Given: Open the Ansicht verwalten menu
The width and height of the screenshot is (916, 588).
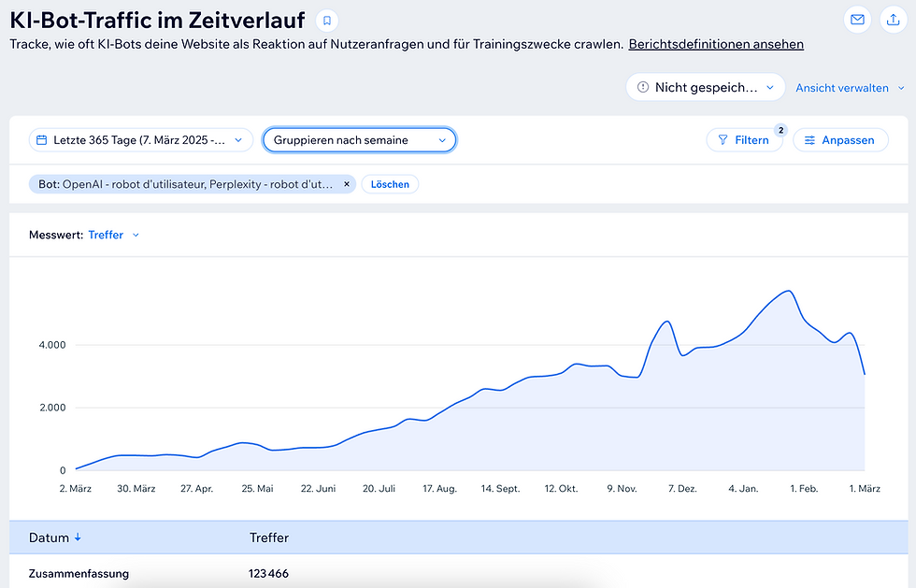Looking at the screenshot, I should tap(847, 86).
